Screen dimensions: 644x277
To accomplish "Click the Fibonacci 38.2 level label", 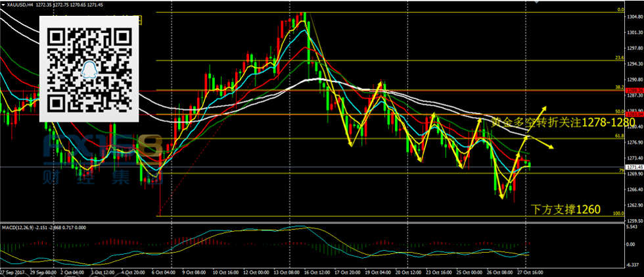I will coord(618,88).
